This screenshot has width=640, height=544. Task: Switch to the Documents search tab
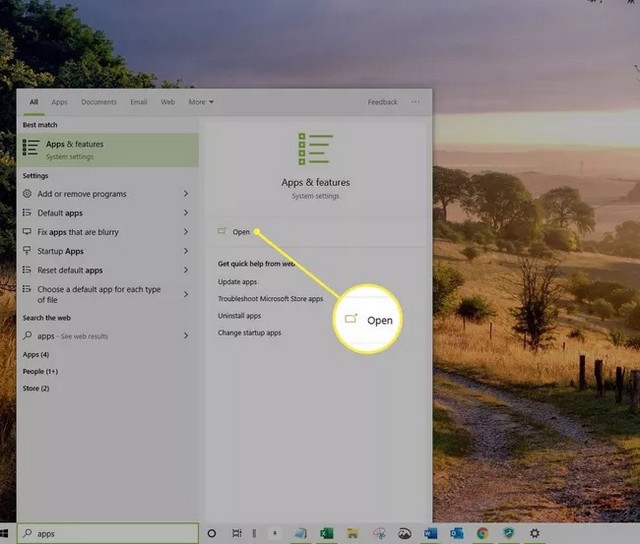(x=99, y=102)
